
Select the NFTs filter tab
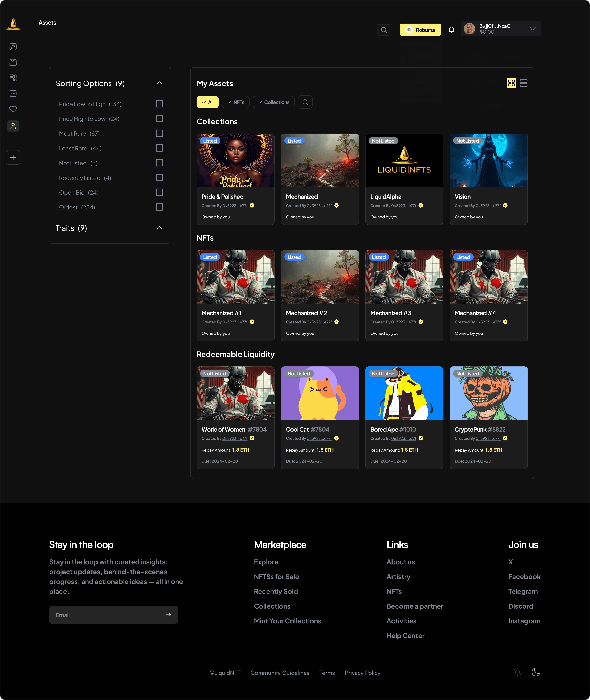[236, 102]
